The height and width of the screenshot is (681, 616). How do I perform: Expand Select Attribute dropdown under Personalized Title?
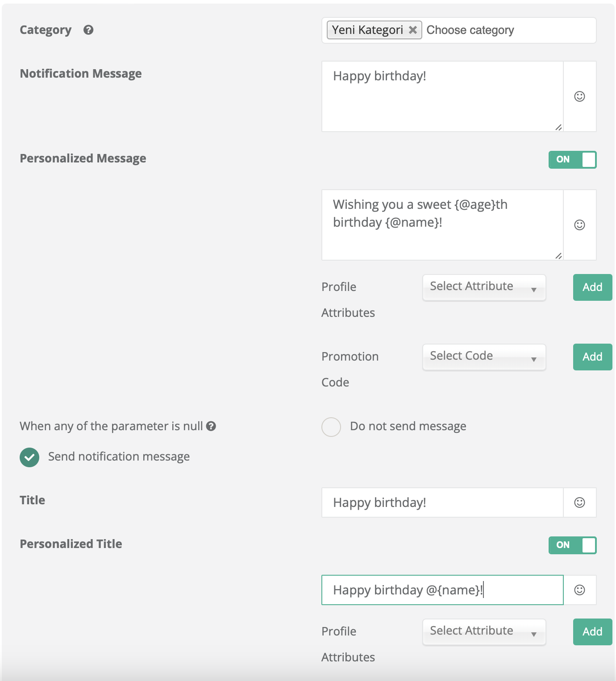click(484, 631)
